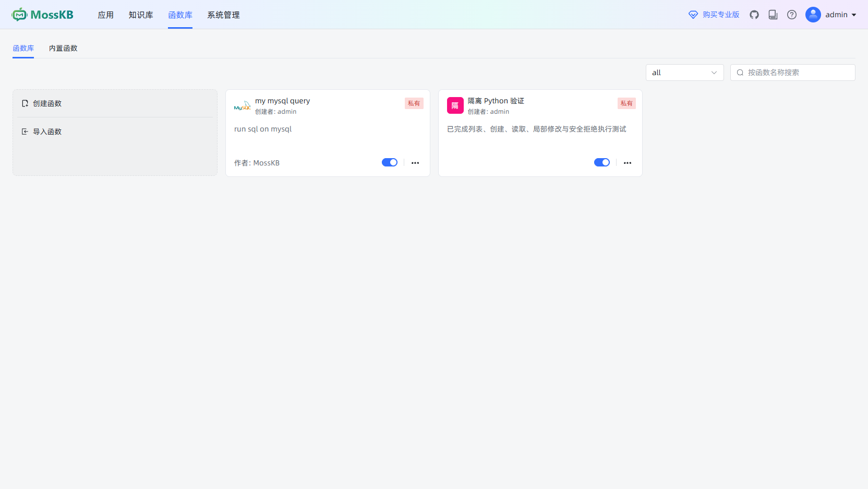Open more options for 隔离 Python 验证
The width and height of the screenshot is (868, 489).
(x=628, y=163)
